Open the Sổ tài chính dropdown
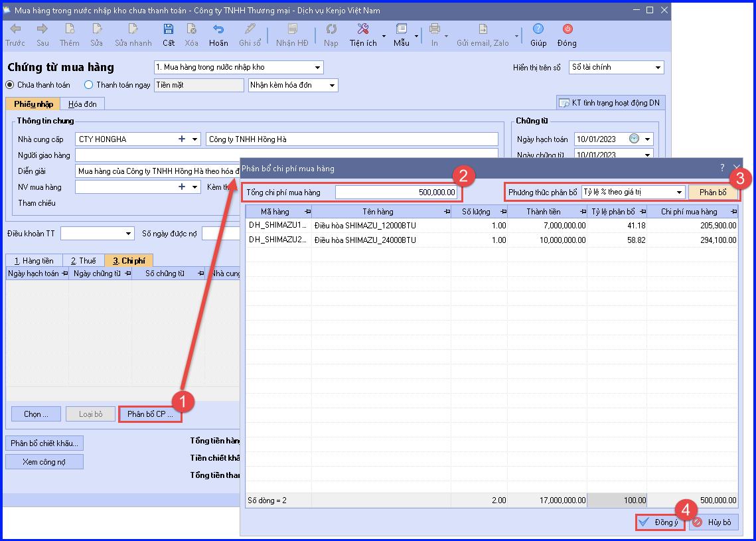The height and width of the screenshot is (541, 756). tap(658, 68)
